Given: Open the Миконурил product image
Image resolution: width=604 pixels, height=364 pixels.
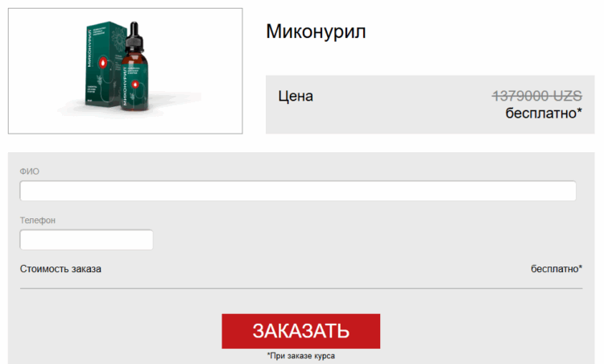Looking at the screenshot, I should pos(125,71).
